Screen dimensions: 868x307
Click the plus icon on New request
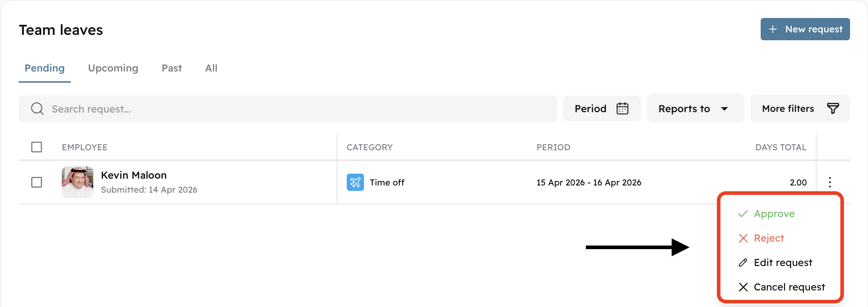click(x=773, y=29)
